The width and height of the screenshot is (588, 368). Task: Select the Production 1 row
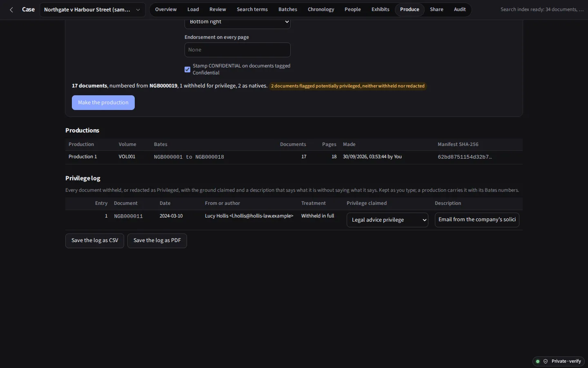pos(294,157)
